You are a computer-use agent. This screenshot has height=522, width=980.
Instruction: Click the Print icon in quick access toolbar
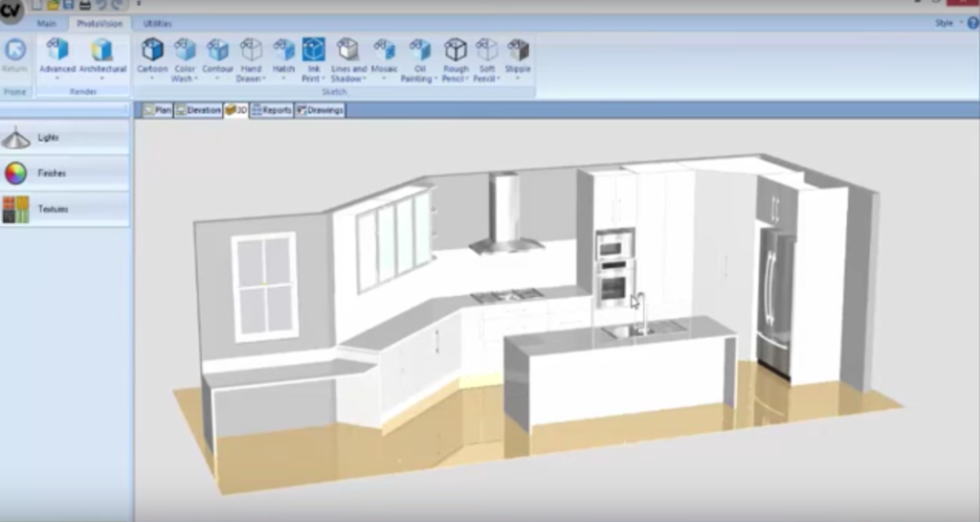tap(85, 5)
